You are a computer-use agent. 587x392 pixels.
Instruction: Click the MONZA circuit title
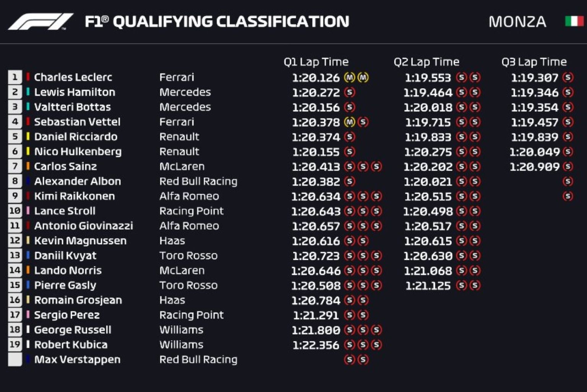[517, 22]
